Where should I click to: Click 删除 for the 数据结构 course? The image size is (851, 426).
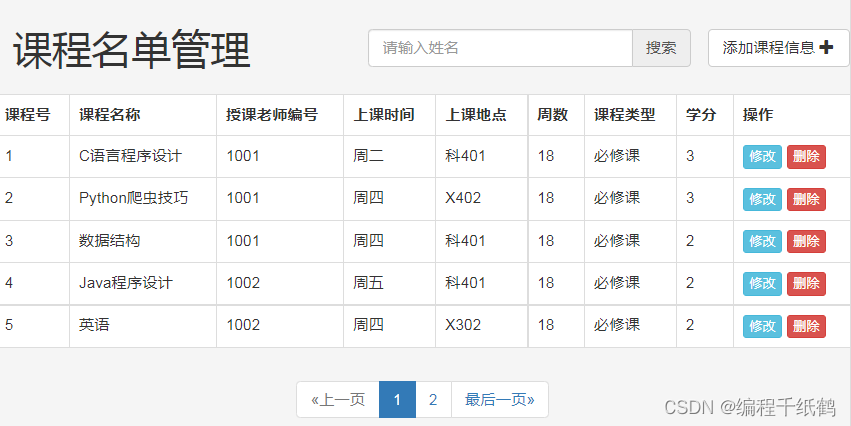coord(806,241)
